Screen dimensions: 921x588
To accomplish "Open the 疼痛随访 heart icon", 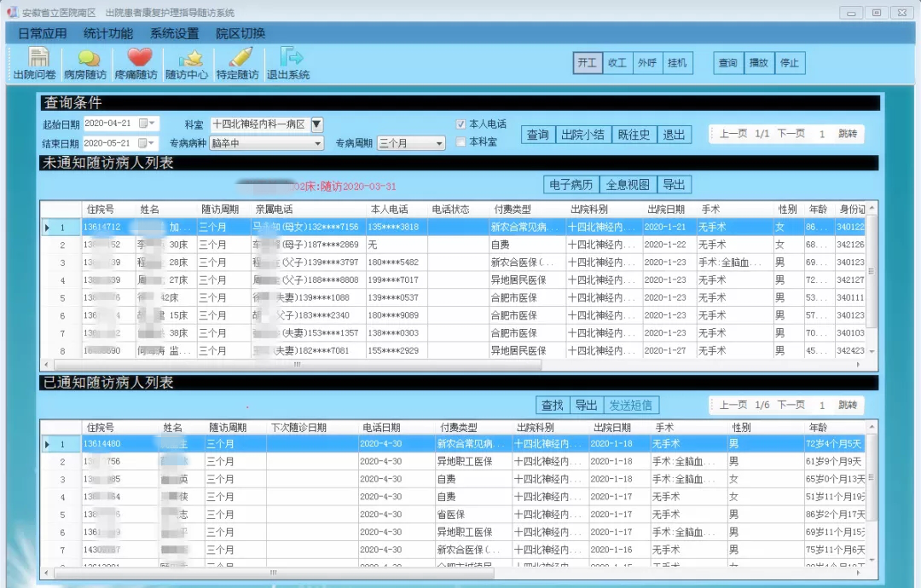I will [136, 63].
